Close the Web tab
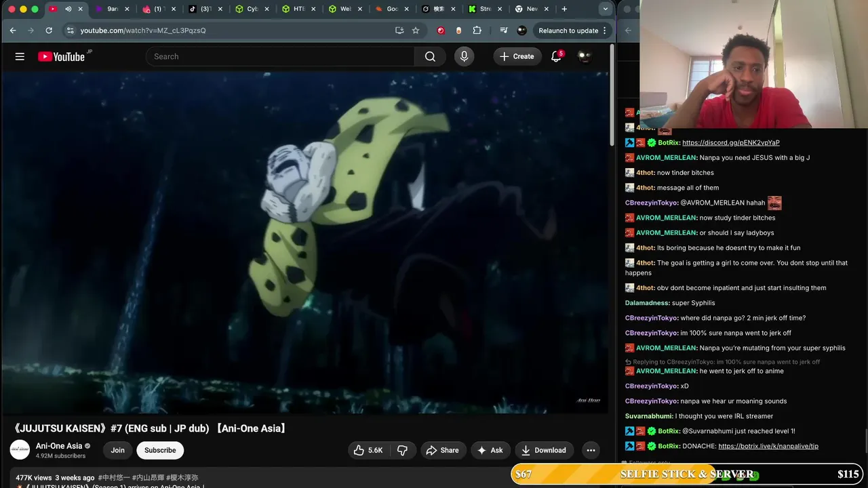The image size is (868, 488). 359,9
